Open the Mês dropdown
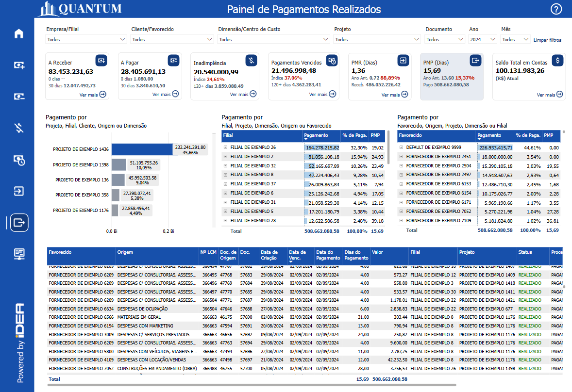The image size is (572, 392). [x=514, y=39]
